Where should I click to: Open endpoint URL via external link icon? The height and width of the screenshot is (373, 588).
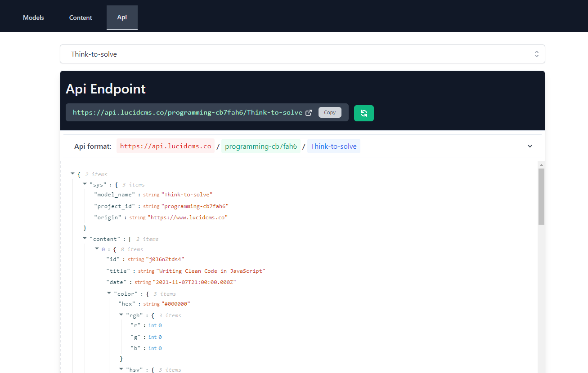[309, 113]
